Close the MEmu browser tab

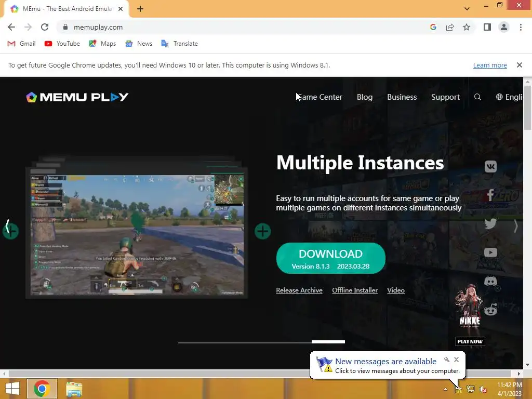[121, 9]
